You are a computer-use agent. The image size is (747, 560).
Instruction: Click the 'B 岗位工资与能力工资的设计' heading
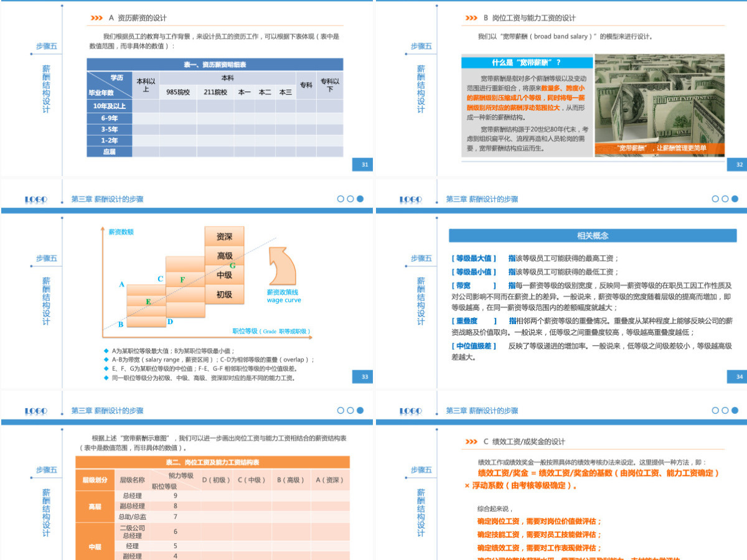coord(529,18)
